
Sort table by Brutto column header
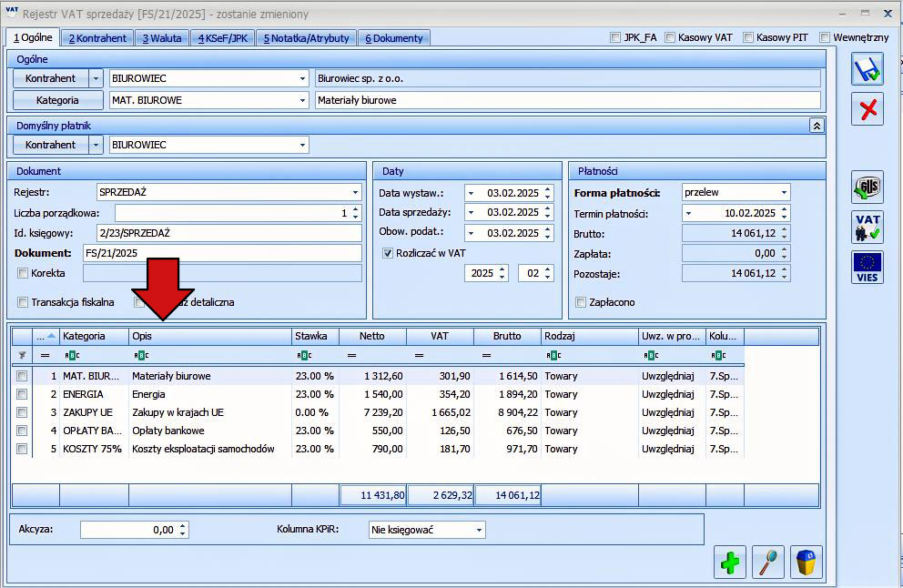click(x=507, y=336)
